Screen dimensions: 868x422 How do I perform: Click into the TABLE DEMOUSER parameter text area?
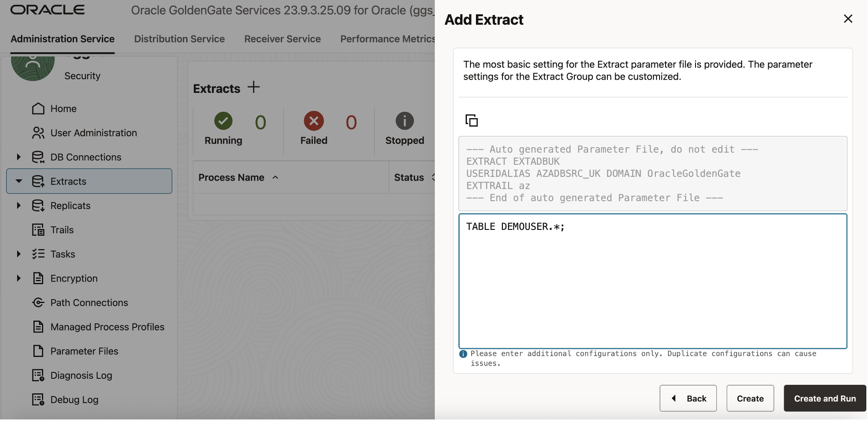pyautogui.click(x=653, y=281)
